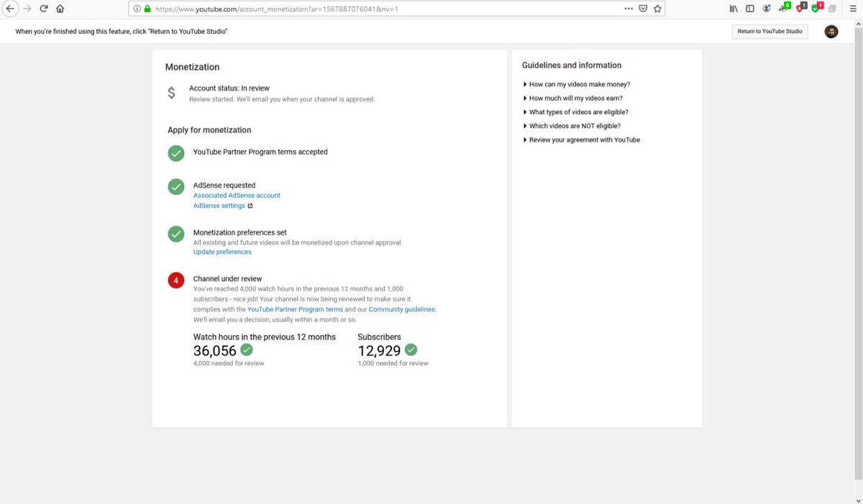This screenshot has width=863, height=504.
Task: Click the 'Monetization preferences set' step label
Action: coord(239,232)
